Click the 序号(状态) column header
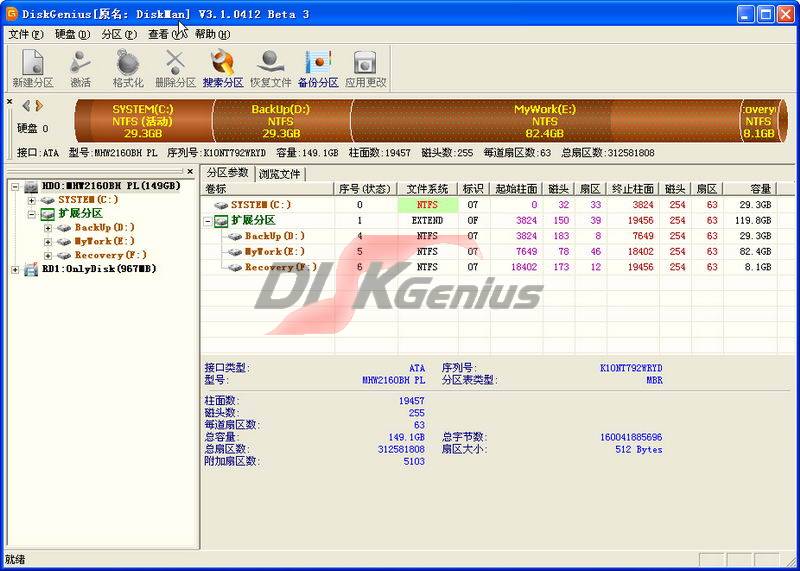This screenshot has height=571, width=800. coord(366,189)
